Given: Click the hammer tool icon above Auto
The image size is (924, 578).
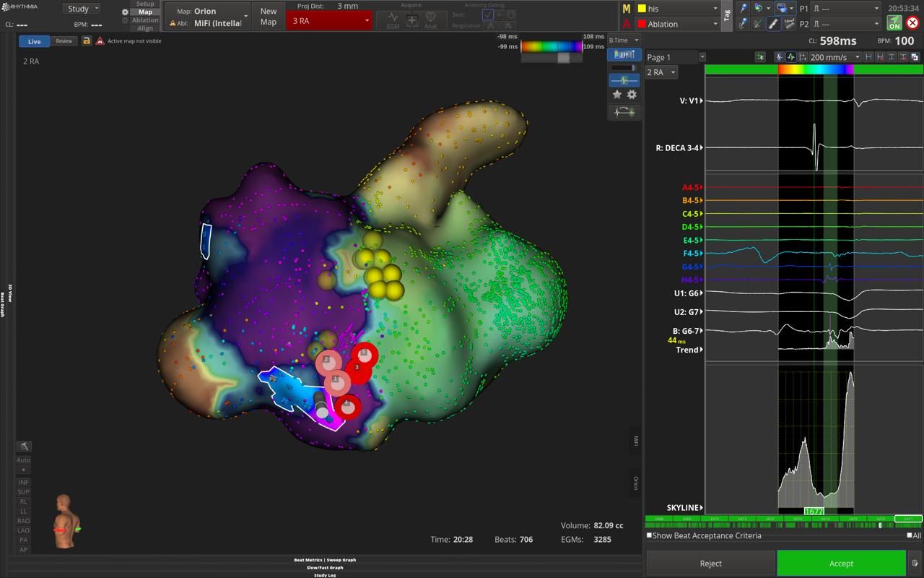Looking at the screenshot, I should 24,447.
